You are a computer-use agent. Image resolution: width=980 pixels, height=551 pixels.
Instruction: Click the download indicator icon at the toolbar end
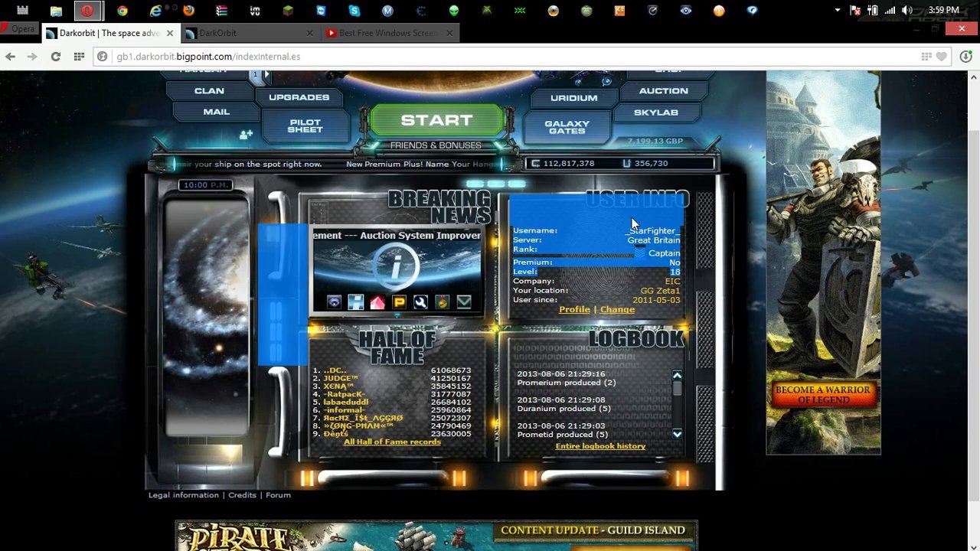(x=965, y=57)
